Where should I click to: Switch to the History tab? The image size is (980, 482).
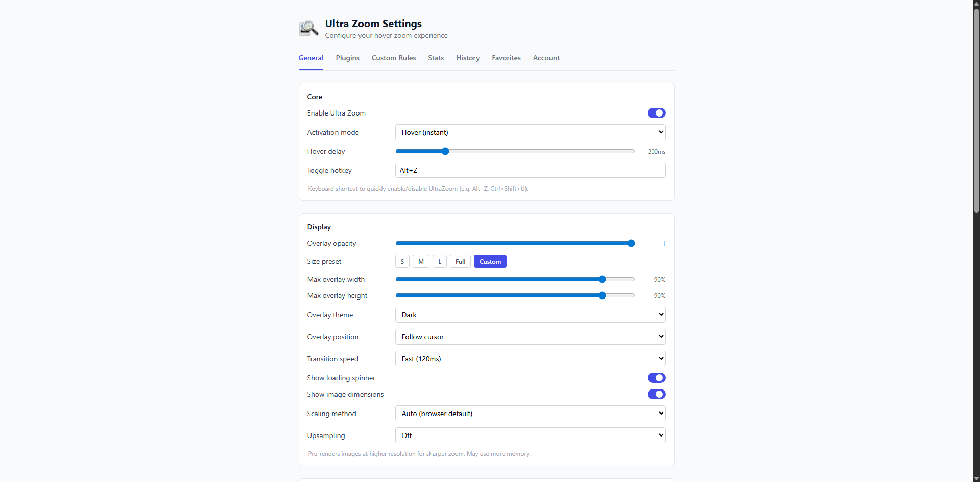467,58
